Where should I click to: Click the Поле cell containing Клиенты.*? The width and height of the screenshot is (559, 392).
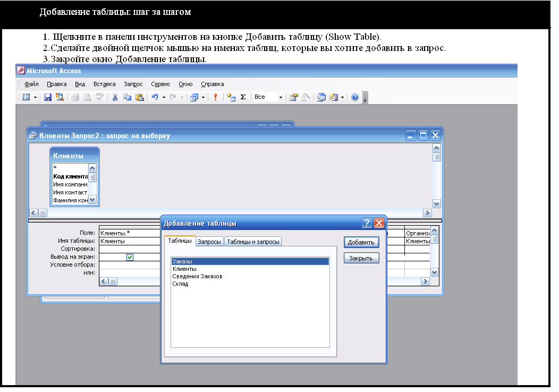tap(130, 233)
